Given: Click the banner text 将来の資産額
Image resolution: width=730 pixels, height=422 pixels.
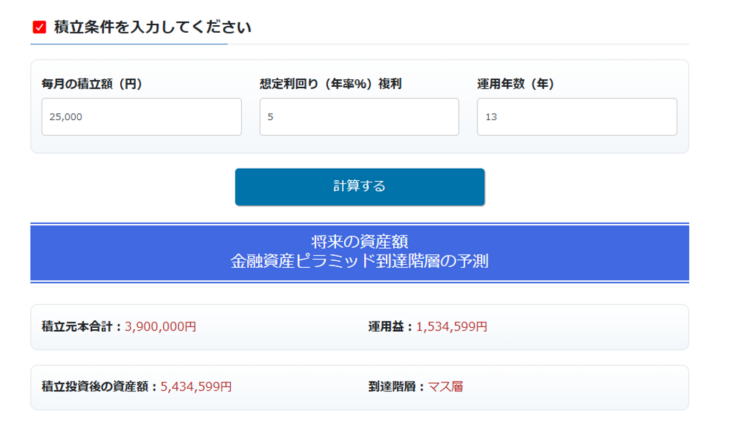Looking at the screenshot, I should pos(359,242).
